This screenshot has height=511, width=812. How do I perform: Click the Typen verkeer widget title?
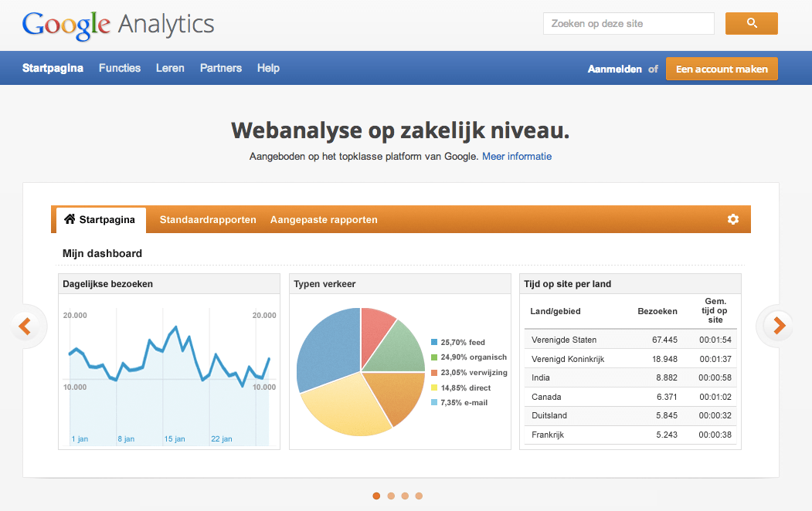click(x=324, y=284)
